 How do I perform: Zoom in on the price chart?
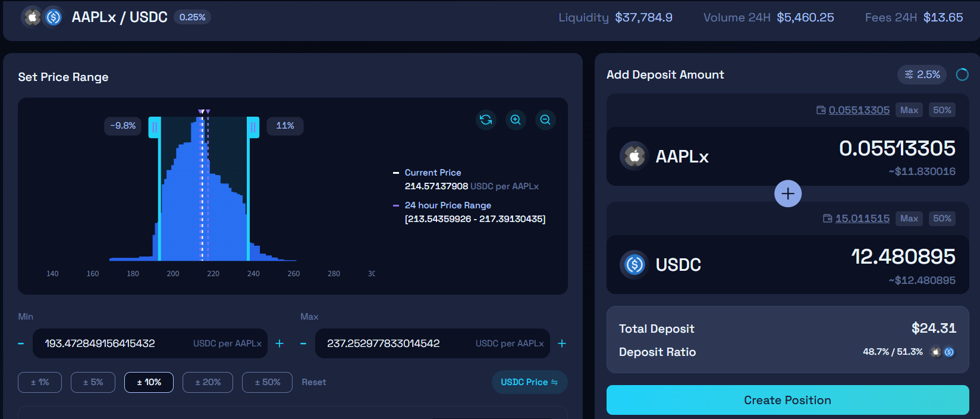[516, 120]
